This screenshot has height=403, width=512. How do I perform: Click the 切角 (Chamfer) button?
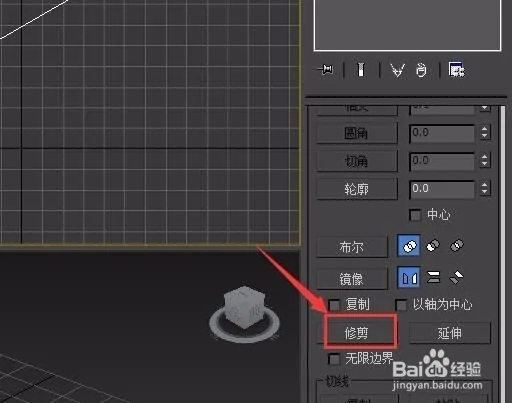(x=357, y=161)
